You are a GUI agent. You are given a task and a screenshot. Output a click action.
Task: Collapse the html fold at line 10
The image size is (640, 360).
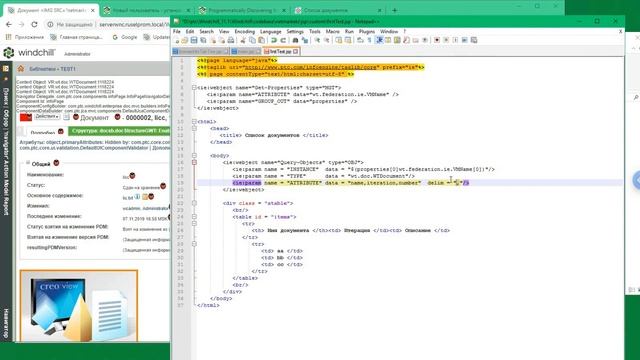(x=194, y=122)
